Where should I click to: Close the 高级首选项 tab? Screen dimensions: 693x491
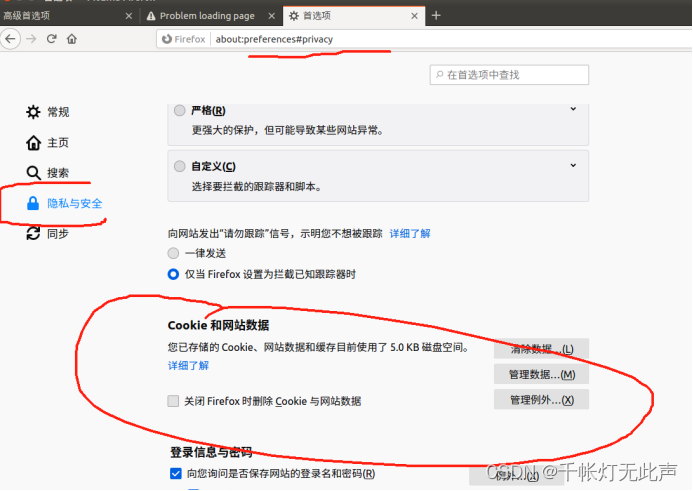pyautogui.click(x=129, y=16)
